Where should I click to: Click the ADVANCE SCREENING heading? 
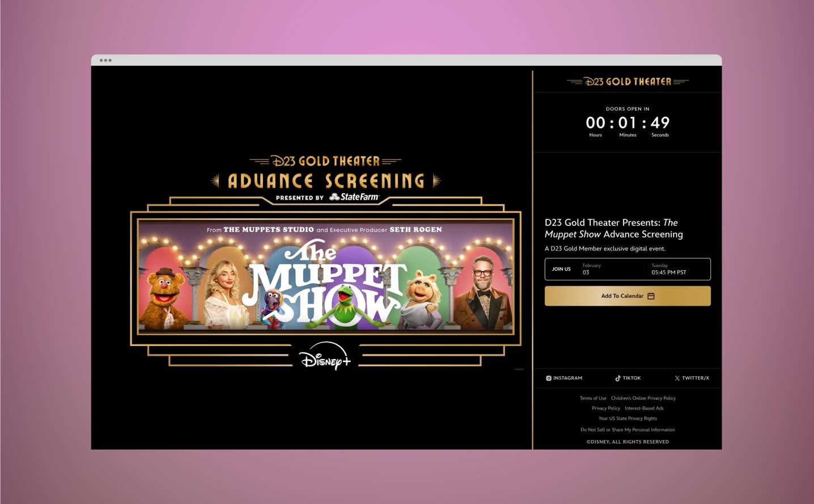pos(326,181)
